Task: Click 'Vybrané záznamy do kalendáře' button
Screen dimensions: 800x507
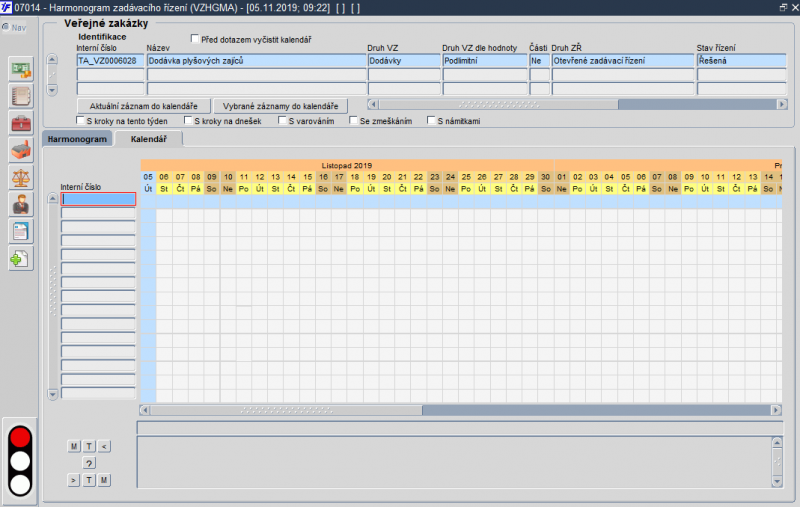Action: pyautogui.click(x=281, y=106)
